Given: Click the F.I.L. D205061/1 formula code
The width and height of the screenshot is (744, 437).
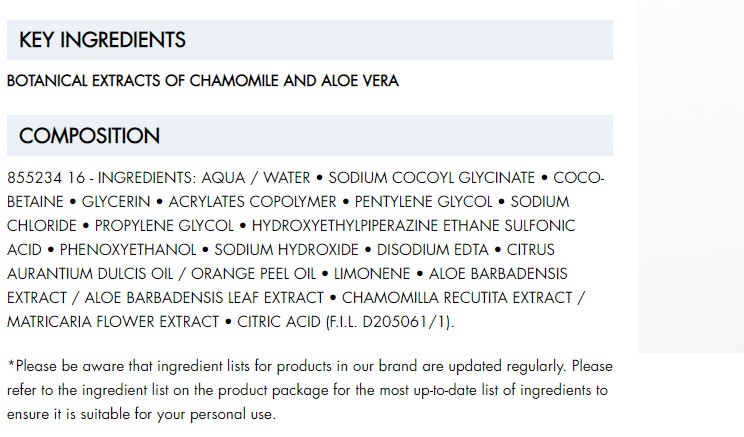Looking at the screenshot, I should [x=390, y=322].
